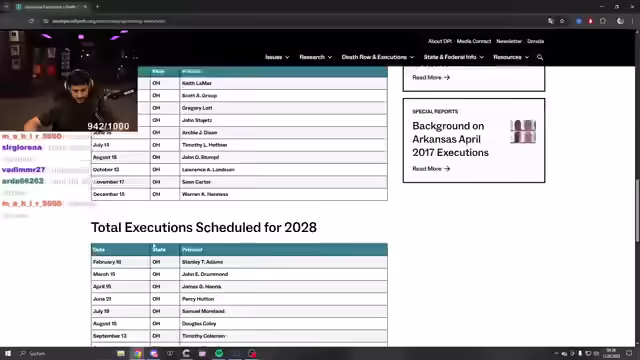Viewport: 640px width, 360px height.
Task: Open a new browser tab
Action: point(98,7)
